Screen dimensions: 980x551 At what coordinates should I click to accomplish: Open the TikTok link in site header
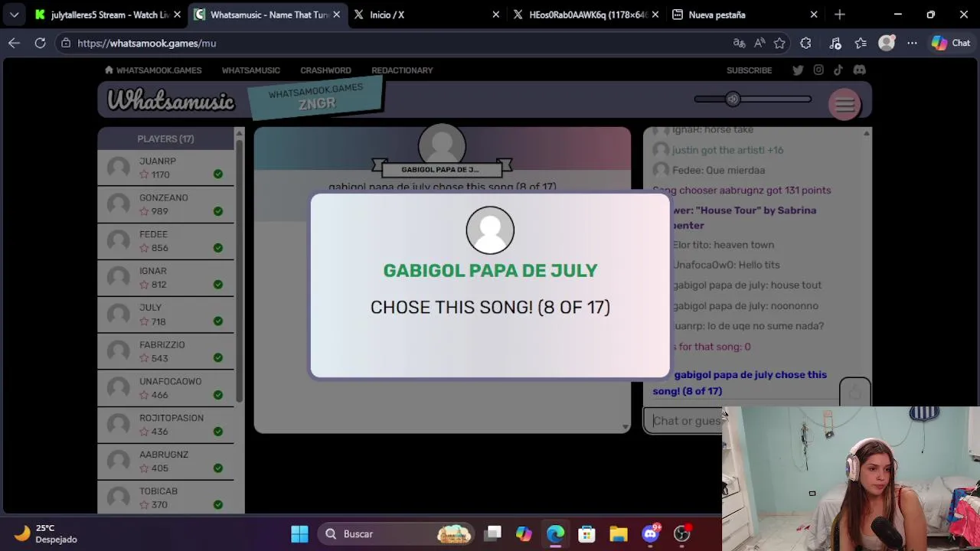pyautogui.click(x=838, y=70)
